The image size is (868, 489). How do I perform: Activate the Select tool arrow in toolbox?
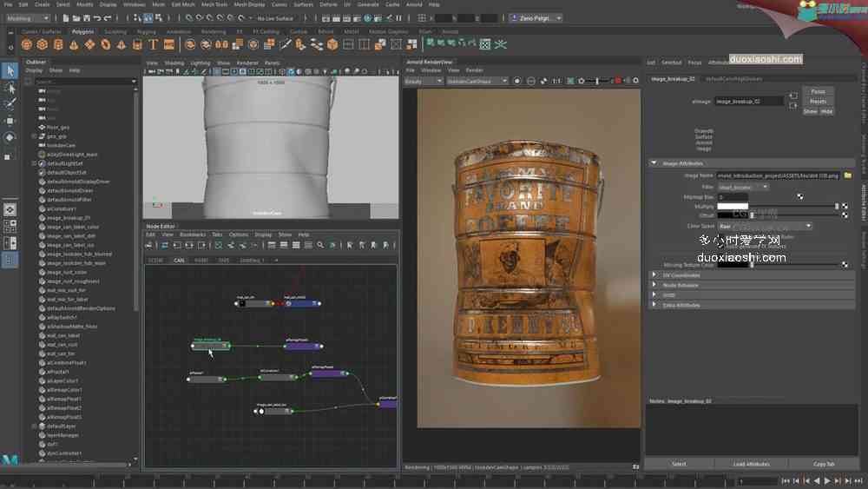point(10,70)
